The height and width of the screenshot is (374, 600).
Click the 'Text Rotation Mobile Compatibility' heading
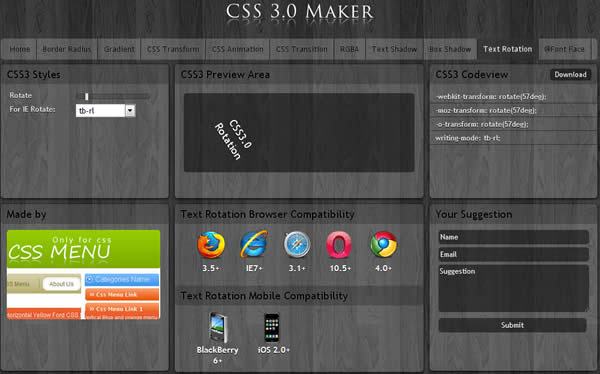(x=264, y=296)
